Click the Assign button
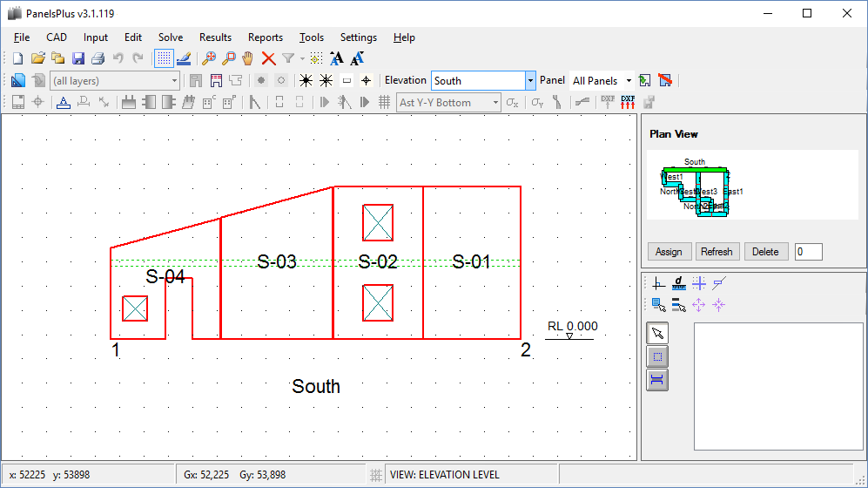The width and height of the screenshot is (868, 488). point(669,252)
